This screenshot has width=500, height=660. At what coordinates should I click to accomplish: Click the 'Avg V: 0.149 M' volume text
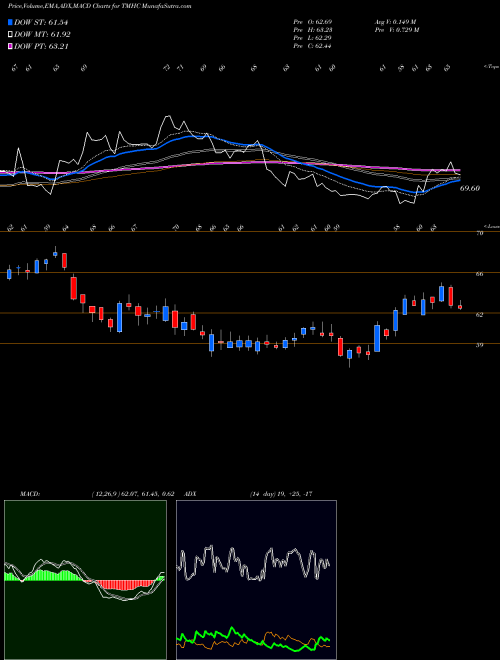coord(395,22)
